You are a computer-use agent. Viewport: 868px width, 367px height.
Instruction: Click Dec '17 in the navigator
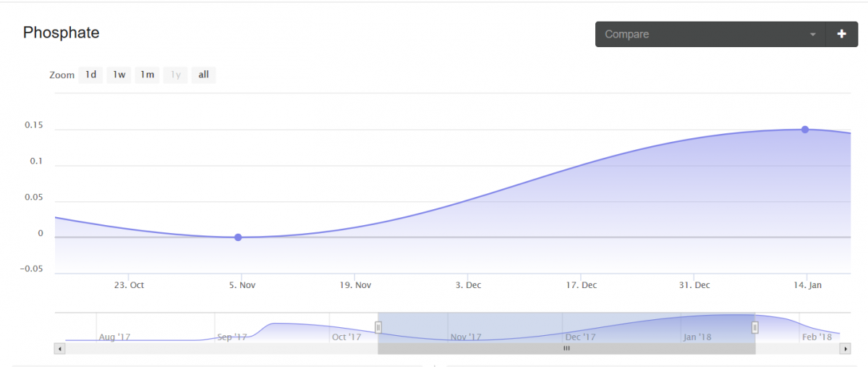580,337
